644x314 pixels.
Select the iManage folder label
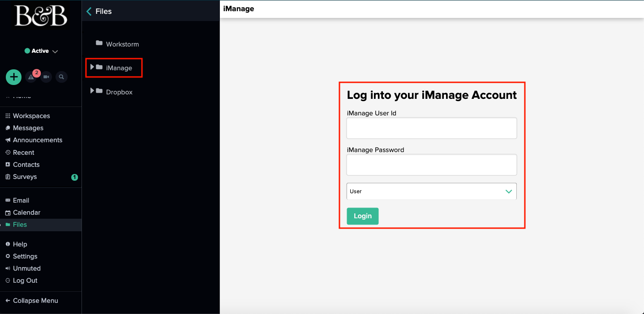tap(119, 68)
